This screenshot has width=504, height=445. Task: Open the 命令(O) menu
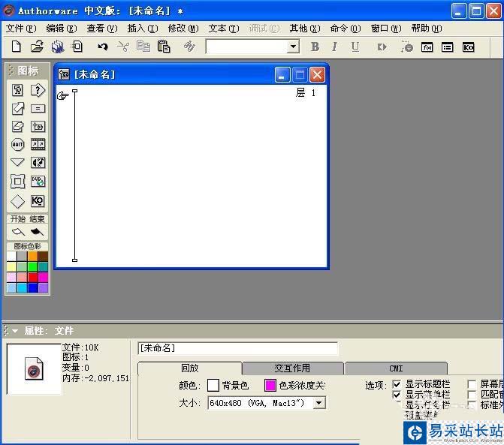click(x=346, y=29)
